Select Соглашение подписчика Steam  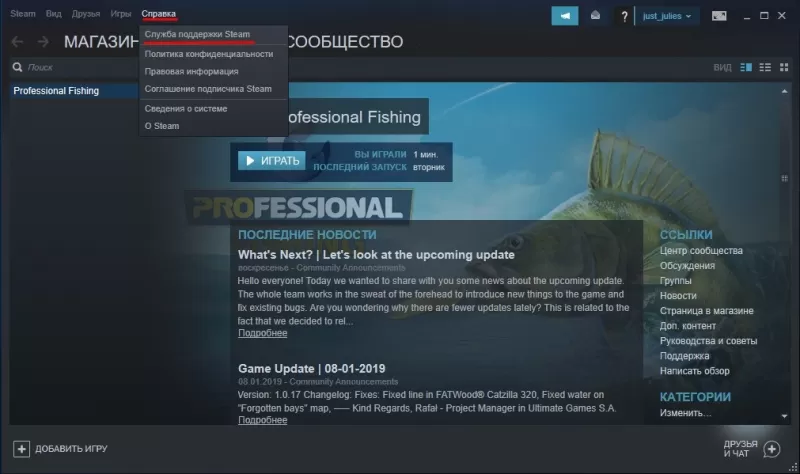(x=208, y=89)
